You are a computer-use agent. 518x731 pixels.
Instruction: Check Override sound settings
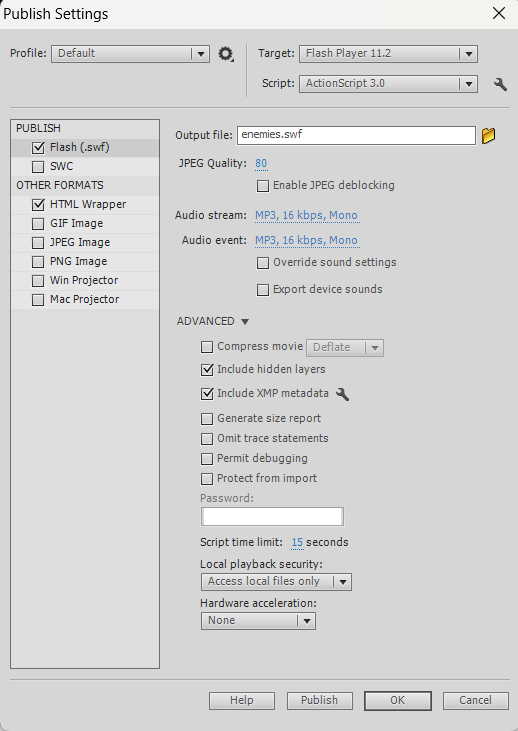(x=263, y=263)
